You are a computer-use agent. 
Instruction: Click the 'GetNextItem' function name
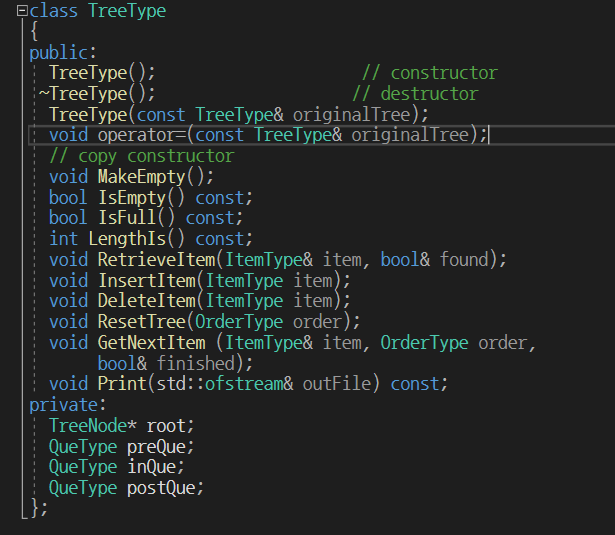click(151, 342)
